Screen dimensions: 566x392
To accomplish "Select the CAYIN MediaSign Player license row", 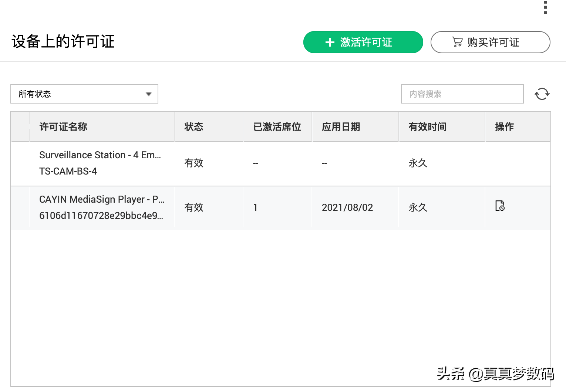I will 102,199.
